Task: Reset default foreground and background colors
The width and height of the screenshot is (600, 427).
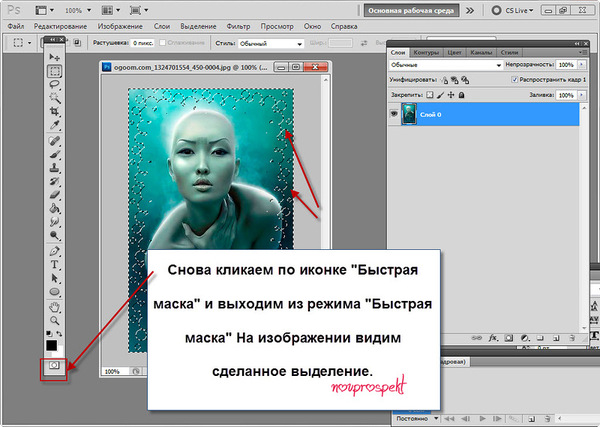Action: (49, 334)
